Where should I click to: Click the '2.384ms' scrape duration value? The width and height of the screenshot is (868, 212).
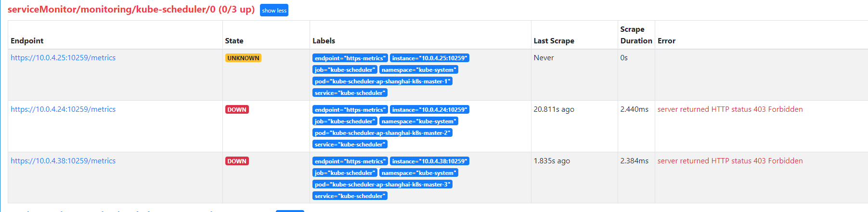click(x=634, y=161)
